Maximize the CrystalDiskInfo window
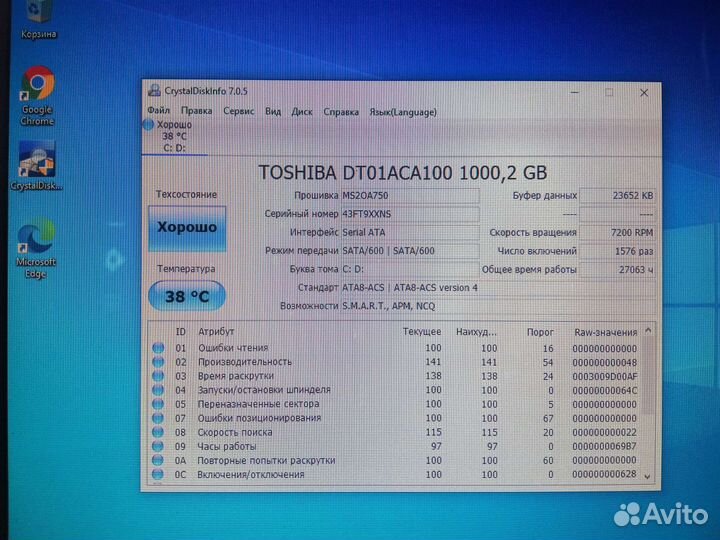Image resolution: width=720 pixels, height=540 pixels. 609,93
